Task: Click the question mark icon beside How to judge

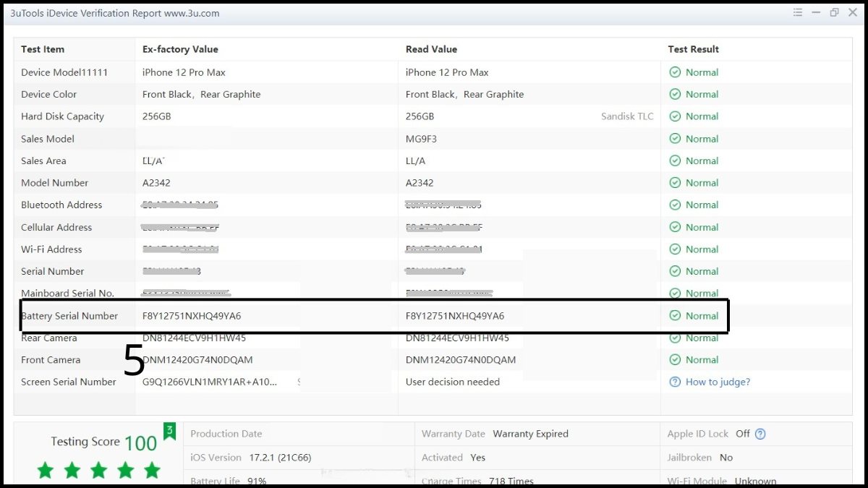Action: [674, 382]
